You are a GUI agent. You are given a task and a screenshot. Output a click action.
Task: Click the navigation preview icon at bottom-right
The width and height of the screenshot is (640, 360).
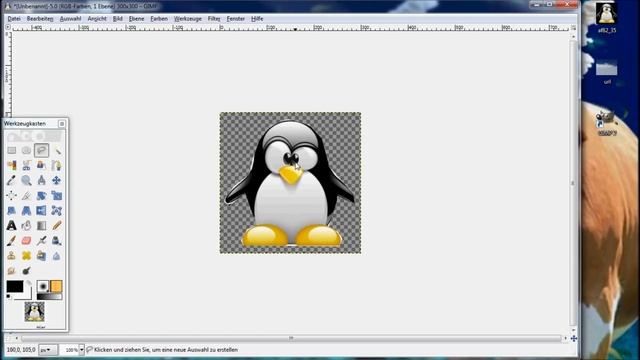573,338
